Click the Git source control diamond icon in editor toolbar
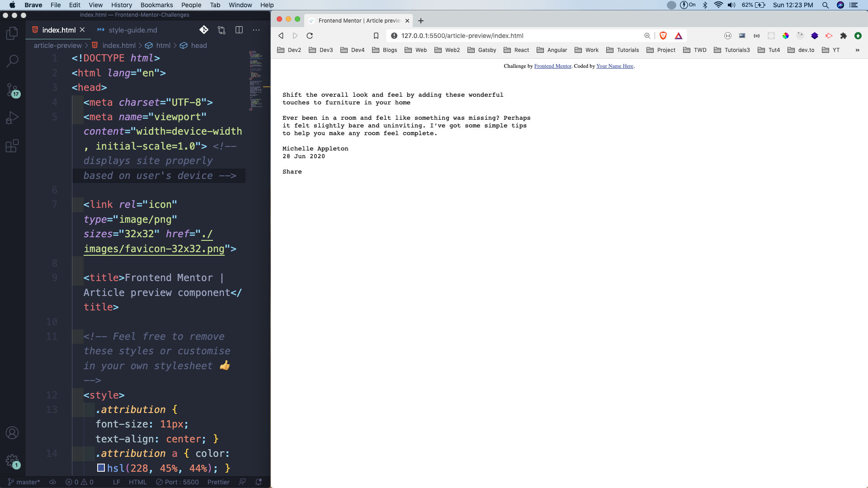This screenshot has height=488, width=868. tap(204, 30)
